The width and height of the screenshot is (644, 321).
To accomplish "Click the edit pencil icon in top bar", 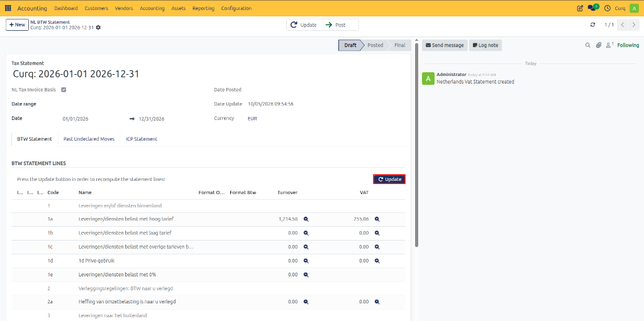I will (580, 8).
